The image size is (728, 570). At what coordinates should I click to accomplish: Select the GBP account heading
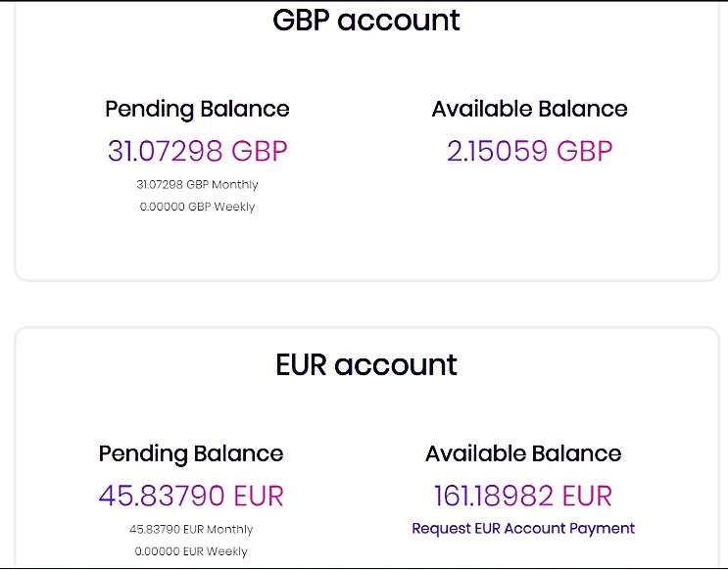(x=366, y=20)
